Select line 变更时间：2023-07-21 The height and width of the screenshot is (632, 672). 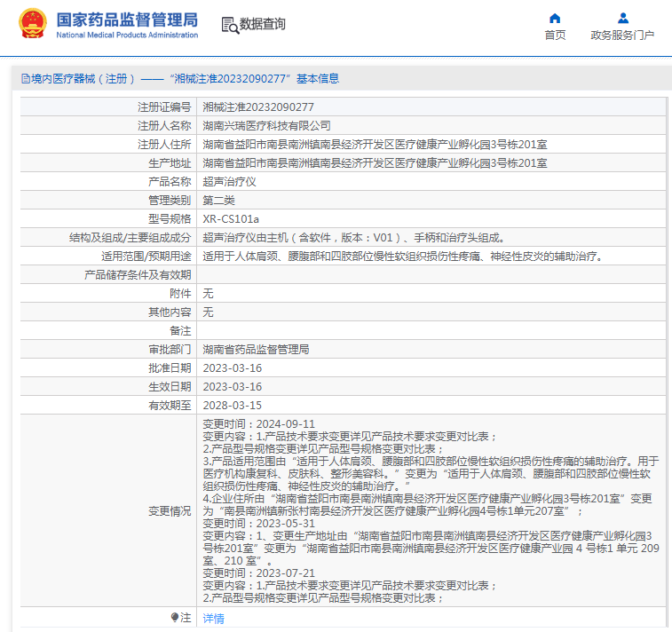pos(259,573)
